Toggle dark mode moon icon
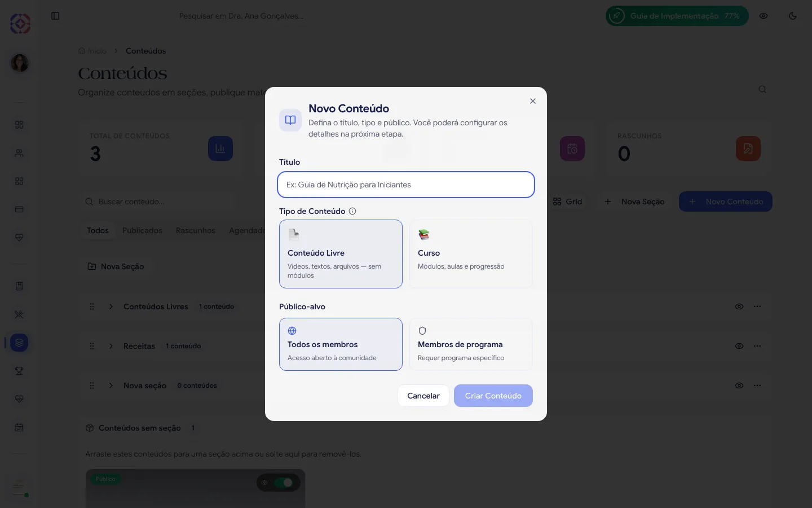The width and height of the screenshot is (812, 508). tap(793, 16)
